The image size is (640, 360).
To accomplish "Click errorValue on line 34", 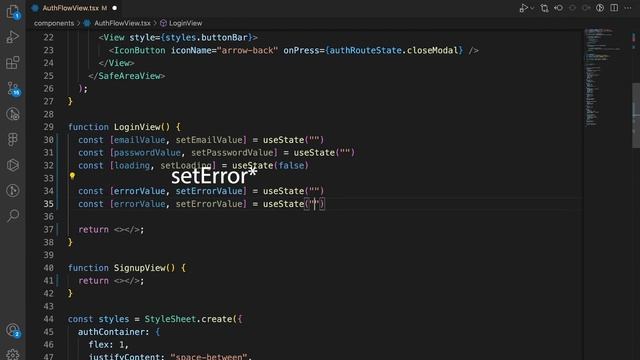I will (139, 191).
